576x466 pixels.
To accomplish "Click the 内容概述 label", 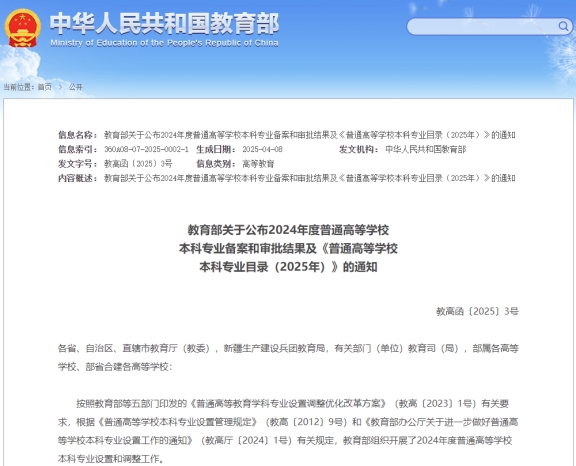I will coord(78,178).
